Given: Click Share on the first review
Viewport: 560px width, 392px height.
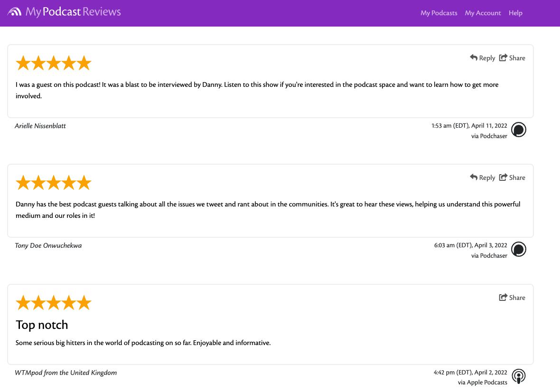Looking at the screenshot, I should click(x=516, y=57).
